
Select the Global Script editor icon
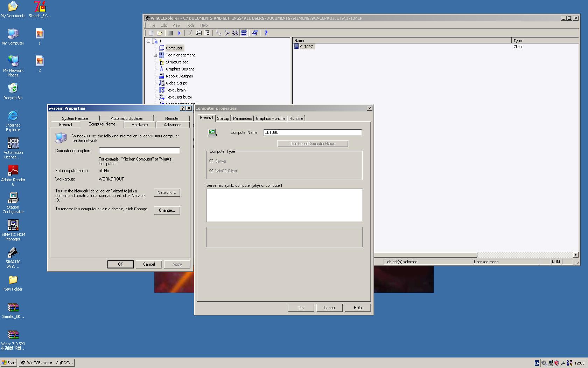161,83
